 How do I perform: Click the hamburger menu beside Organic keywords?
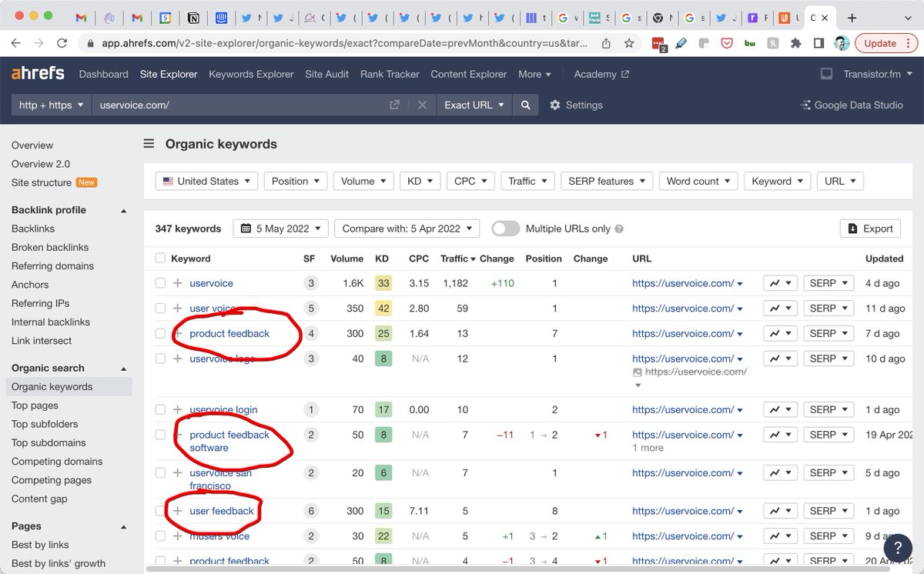pos(149,144)
